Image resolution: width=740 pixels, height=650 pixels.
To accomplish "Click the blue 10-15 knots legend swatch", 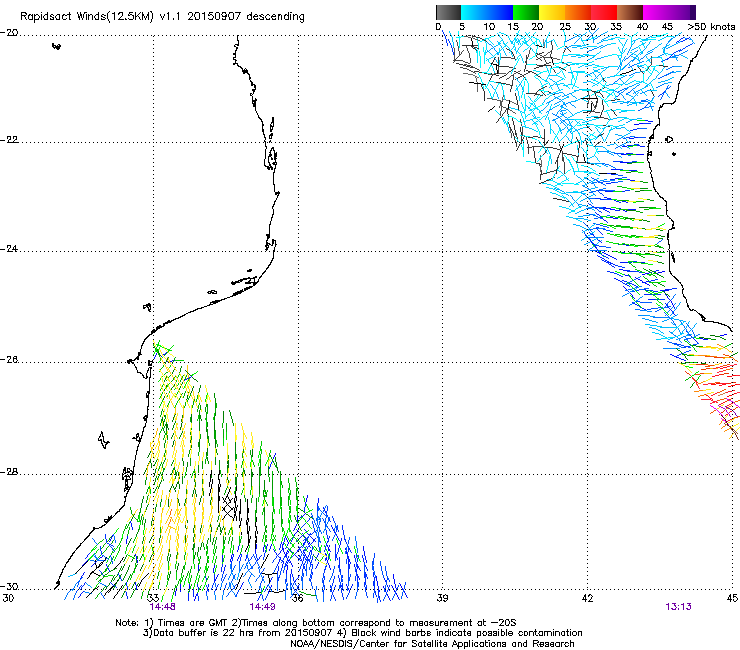I will pyautogui.click(x=500, y=12).
